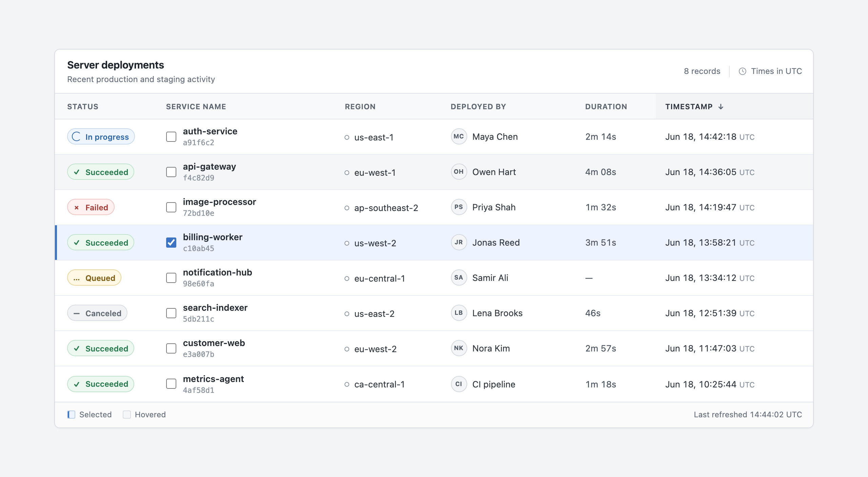Viewport: 868px width, 477px height.
Task: Open the customer-web service link
Action: coord(214,343)
